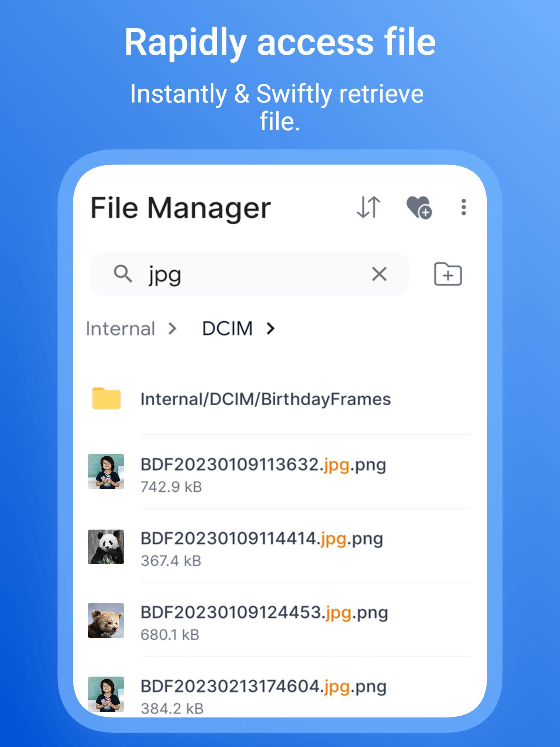Expand the chevron after DCIM
The height and width of the screenshot is (747, 560).
coord(270,329)
